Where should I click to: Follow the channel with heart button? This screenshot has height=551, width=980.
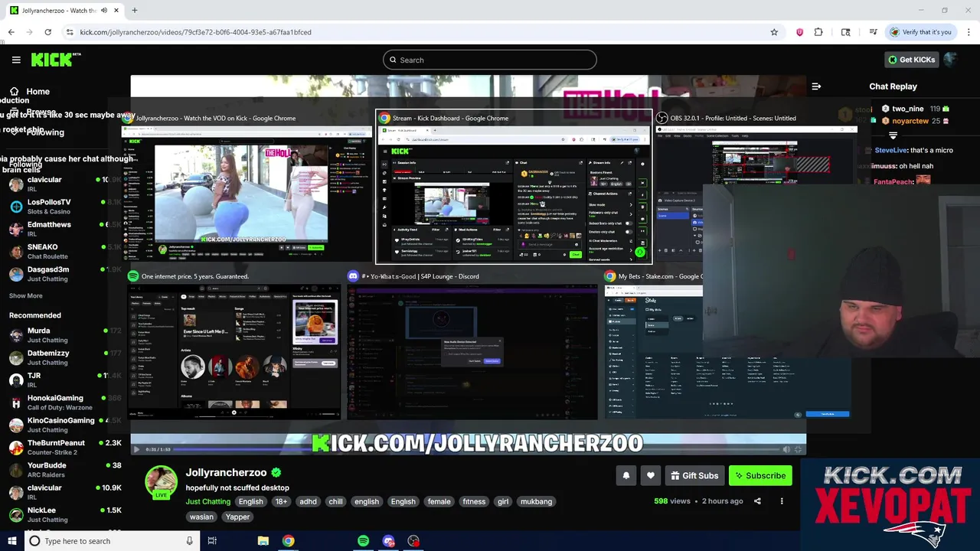pyautogui.click(x=650, y=475)
